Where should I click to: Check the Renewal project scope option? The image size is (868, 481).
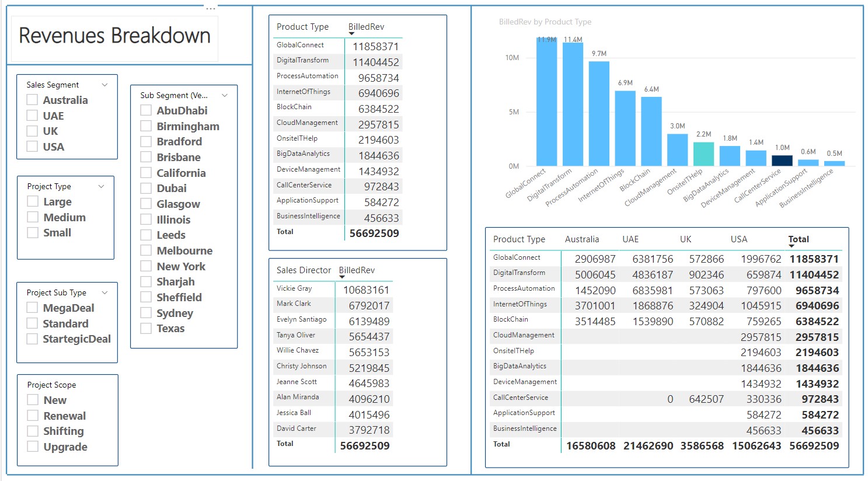(x=33, y=415)
